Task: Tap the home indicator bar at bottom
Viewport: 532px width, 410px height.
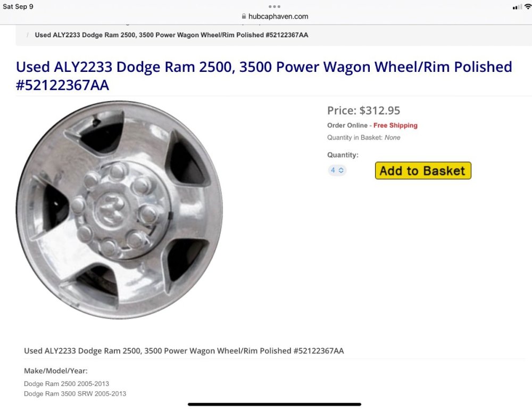Action: [x=274, y=404]
